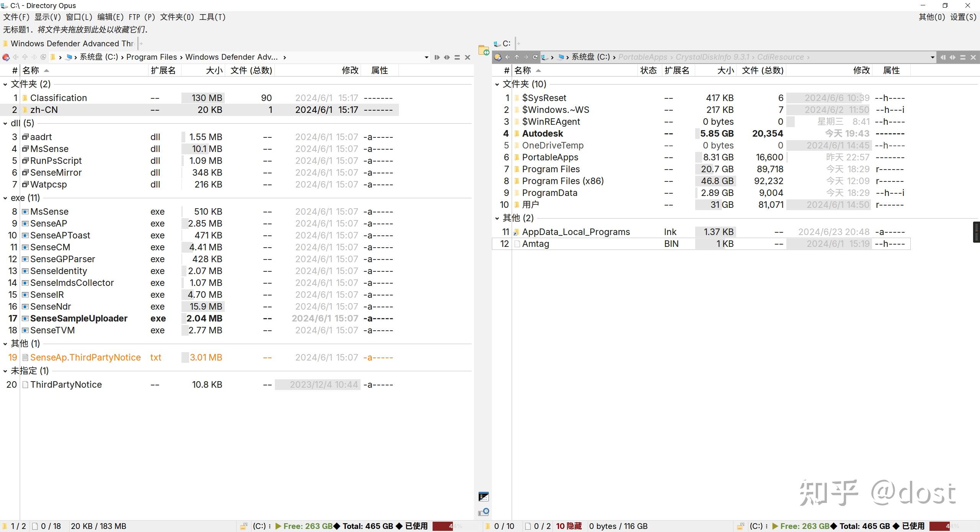Click the back arrow in the right pane
This screenshot has height=532, width=980.
(507, 57)
